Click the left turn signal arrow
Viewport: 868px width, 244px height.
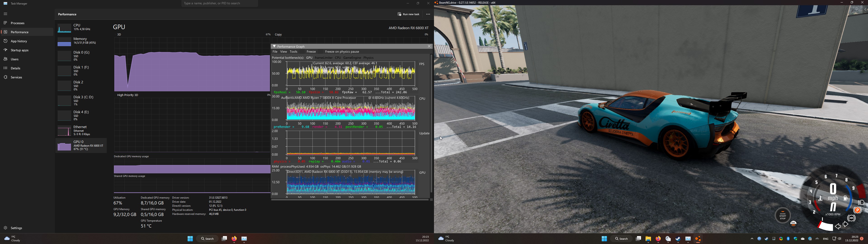[838, 226]
